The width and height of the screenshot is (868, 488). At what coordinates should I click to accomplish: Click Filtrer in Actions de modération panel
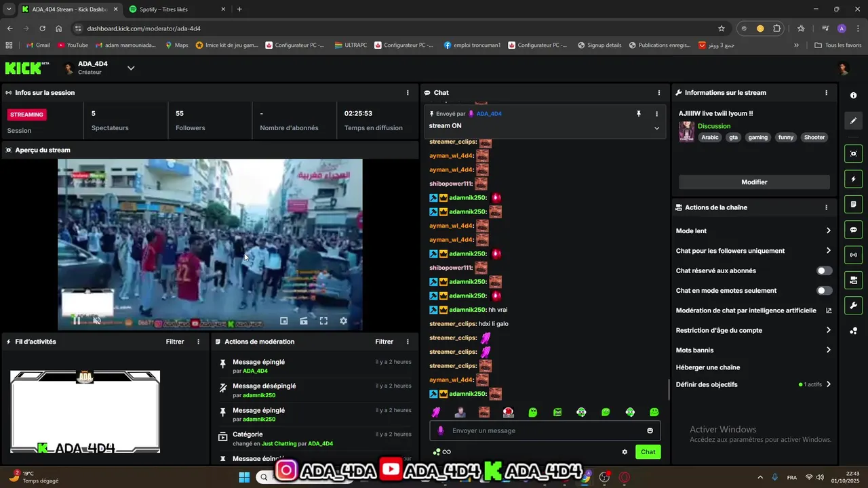tap(384, 342)
